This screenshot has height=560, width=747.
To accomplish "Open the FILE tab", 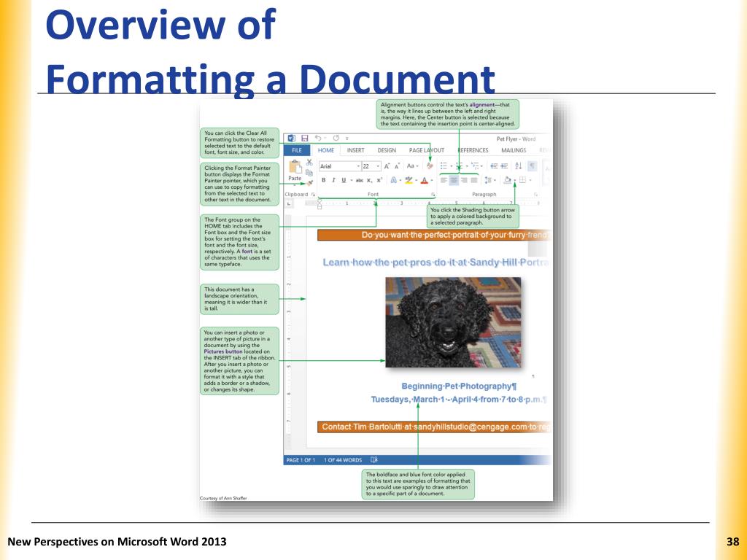I will pyautogui.click(x=297, y=150).
